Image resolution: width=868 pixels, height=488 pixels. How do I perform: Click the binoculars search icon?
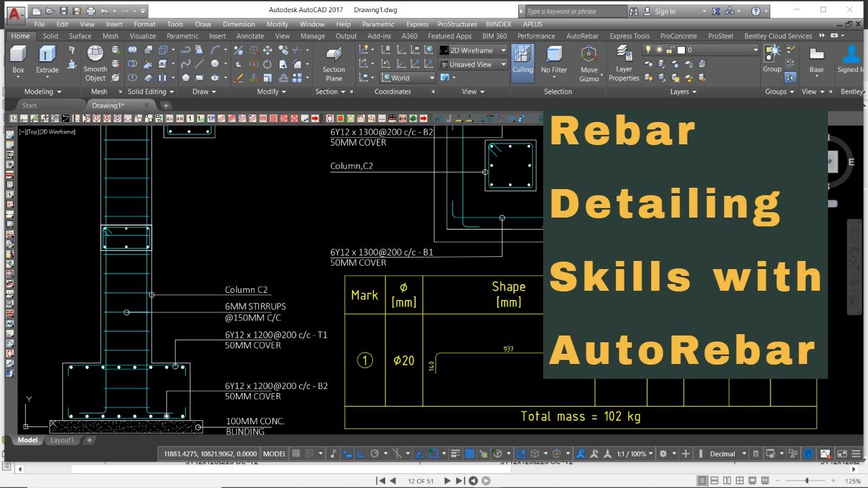pyautogui.click(x=633, y=12)
